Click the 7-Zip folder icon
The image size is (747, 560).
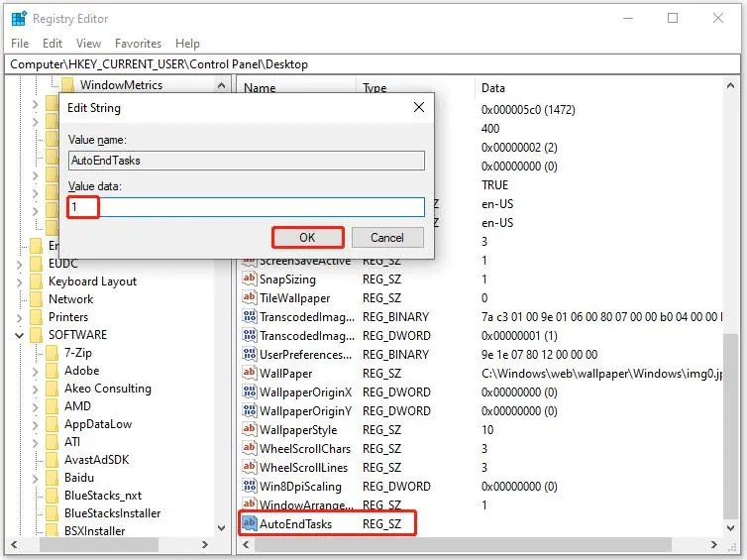pos(53,353)
